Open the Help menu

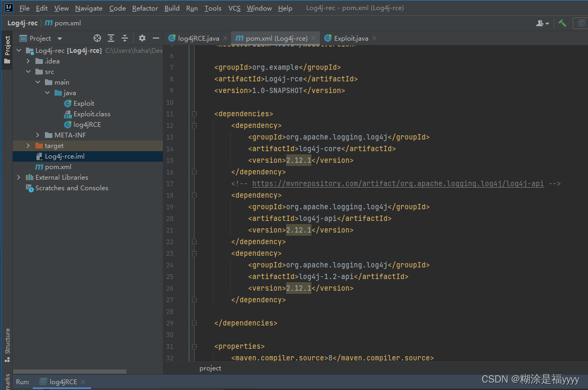click(x=285, y=8)
